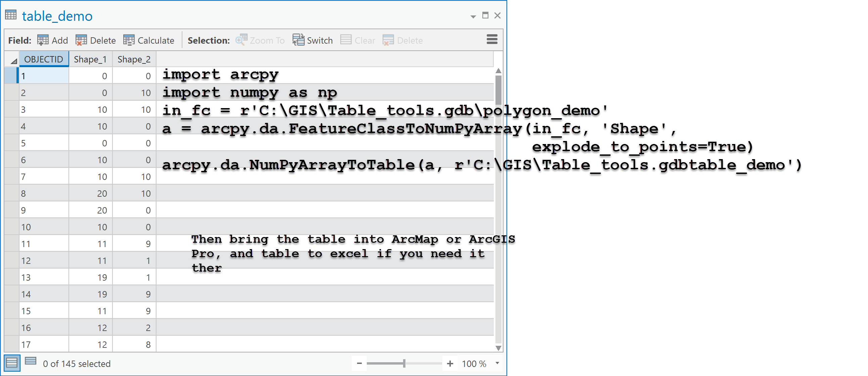Click the Shape_1 column header
This screenshot has height=376, width=868.
click(90, 59)
